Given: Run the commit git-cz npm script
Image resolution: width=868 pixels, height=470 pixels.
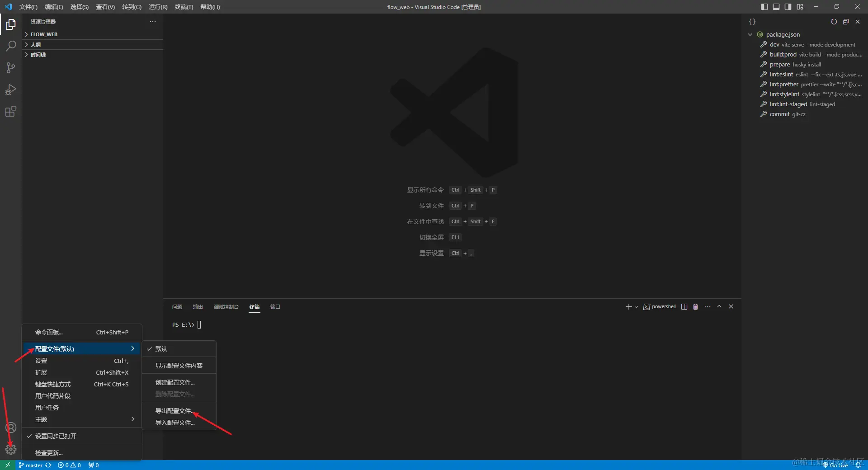Looking at the screenshot, I should (805, 114).
